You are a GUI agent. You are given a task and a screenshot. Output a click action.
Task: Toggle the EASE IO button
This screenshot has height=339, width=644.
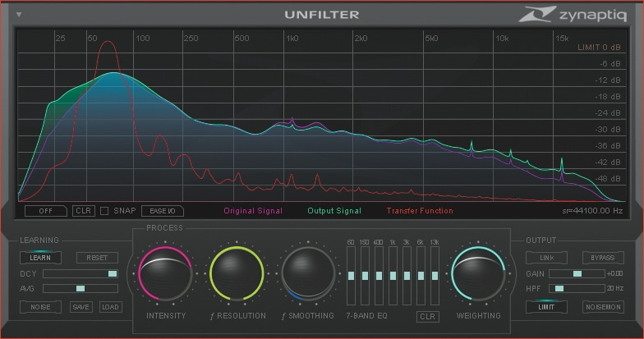point(163,211)
